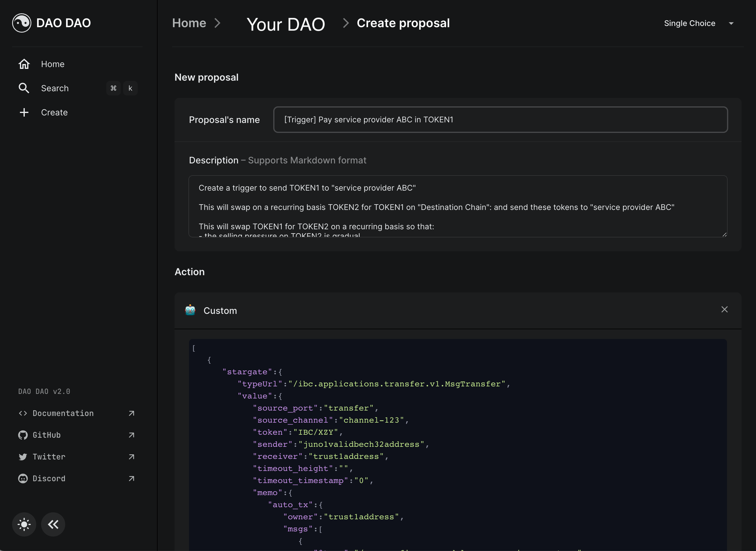Click the Custom action robot emoji icon
Image resolution: width=756 pixels, height=551 pixels.
[190, 310]
